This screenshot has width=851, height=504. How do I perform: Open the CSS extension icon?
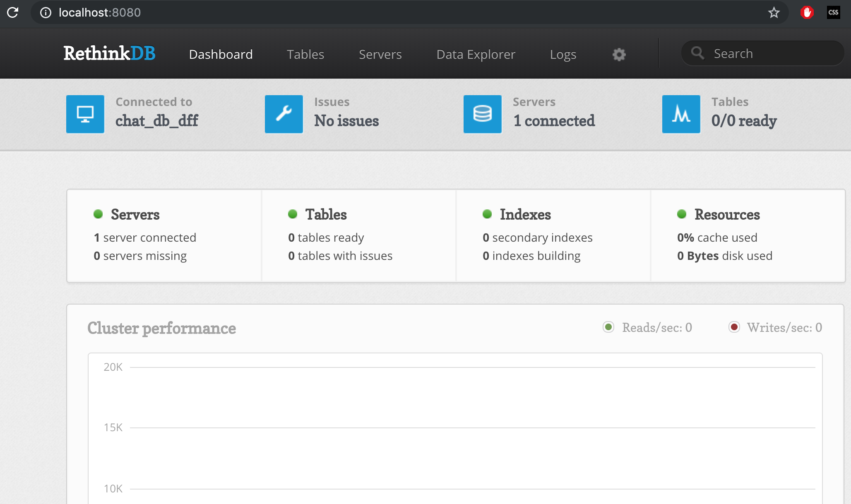coord(833,12)
